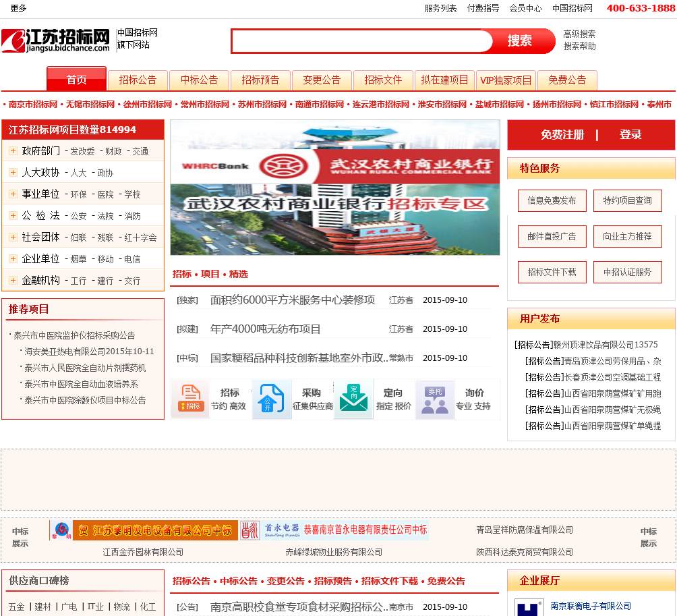Viewport: 677px width, 616px height.
Task: Open 面积约6000平方米服务中心装修项 listing
Action: [292, 300]
